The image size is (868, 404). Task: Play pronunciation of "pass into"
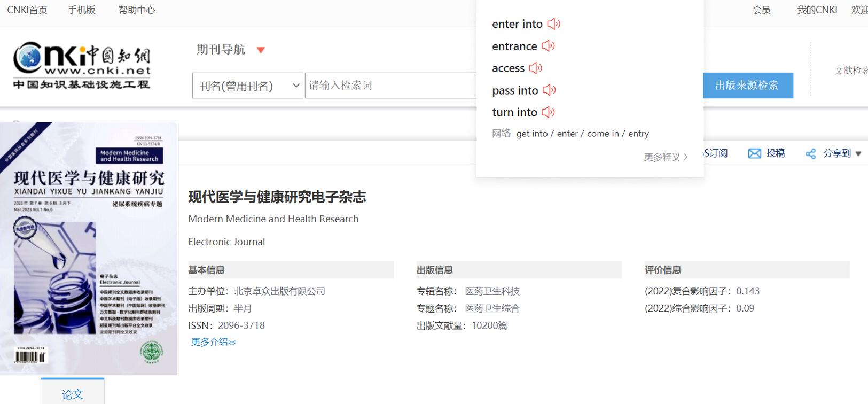(550, 90)
